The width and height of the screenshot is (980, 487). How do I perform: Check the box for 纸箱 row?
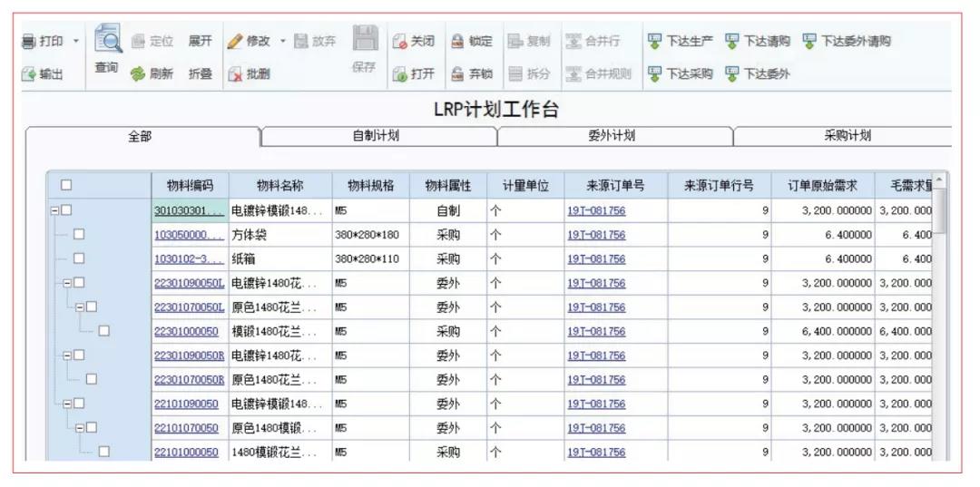click(79, 258)
